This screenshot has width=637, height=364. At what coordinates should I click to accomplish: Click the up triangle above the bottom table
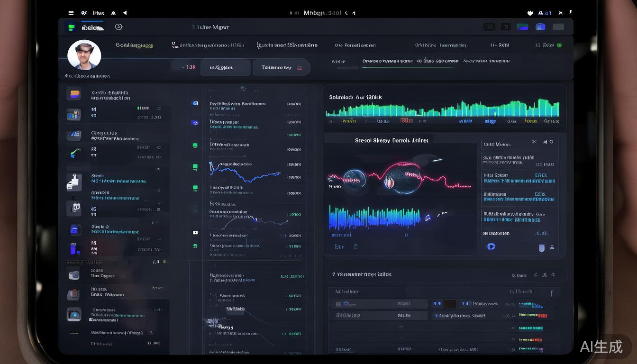coord(545,275)
